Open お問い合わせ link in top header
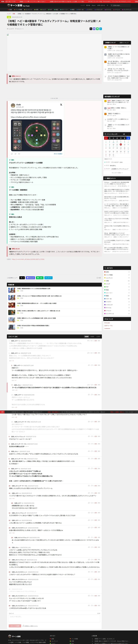 pos(101,5)
